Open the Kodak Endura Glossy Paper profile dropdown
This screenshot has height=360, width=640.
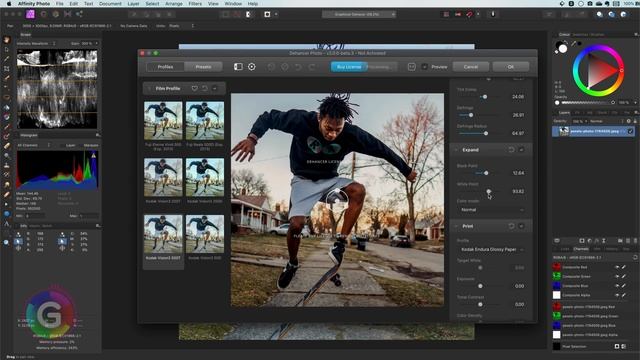(491, 249)
